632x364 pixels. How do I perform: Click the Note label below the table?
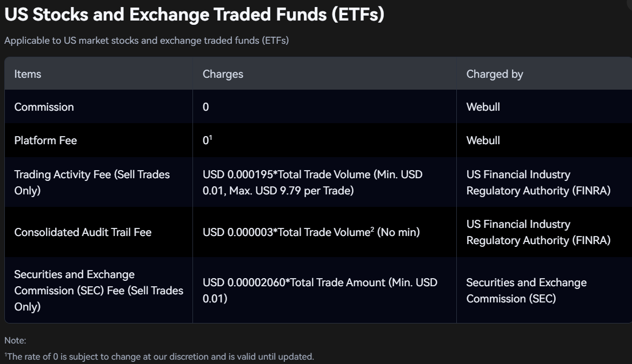point(15,341)
